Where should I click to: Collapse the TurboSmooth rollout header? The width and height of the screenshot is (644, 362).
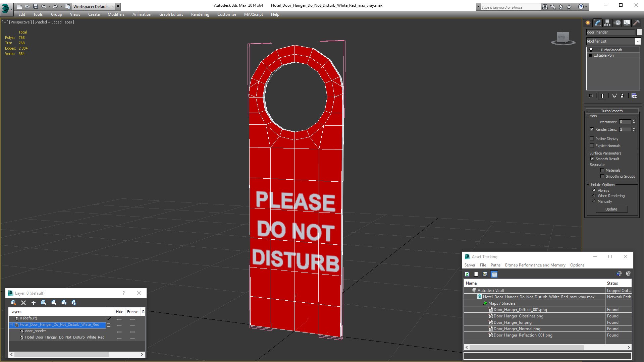point(611,111)
